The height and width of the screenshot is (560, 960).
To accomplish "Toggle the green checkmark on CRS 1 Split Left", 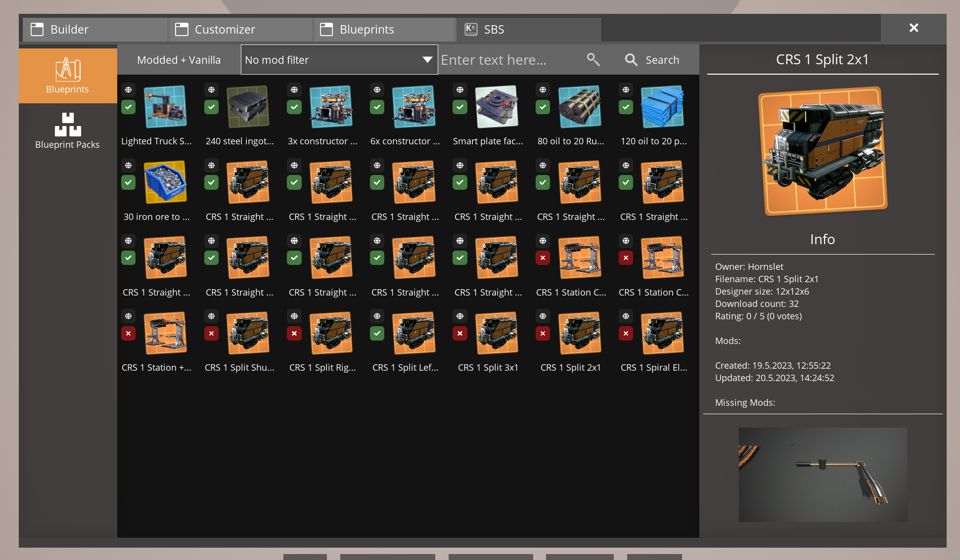I will [x=377, y=334].
